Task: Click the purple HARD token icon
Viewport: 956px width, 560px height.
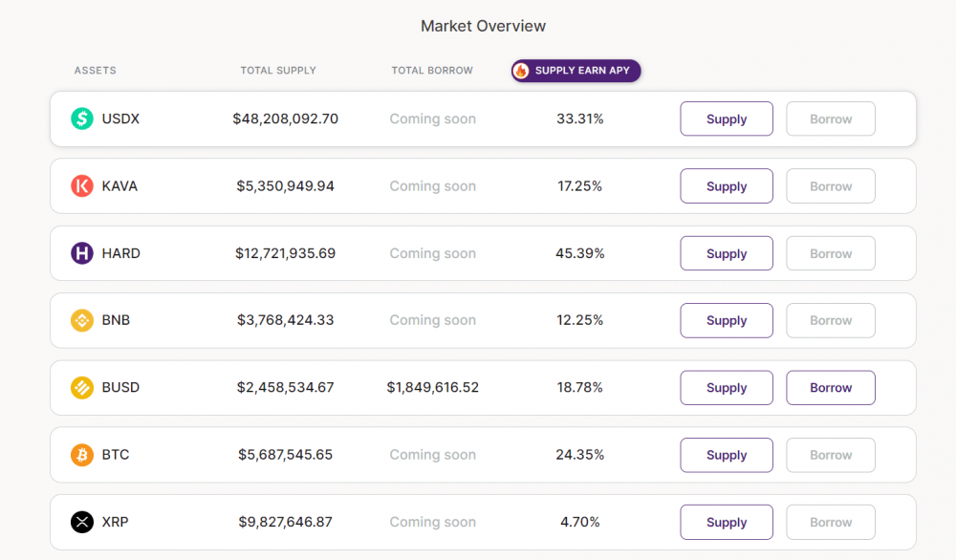Action: point(82,253)
